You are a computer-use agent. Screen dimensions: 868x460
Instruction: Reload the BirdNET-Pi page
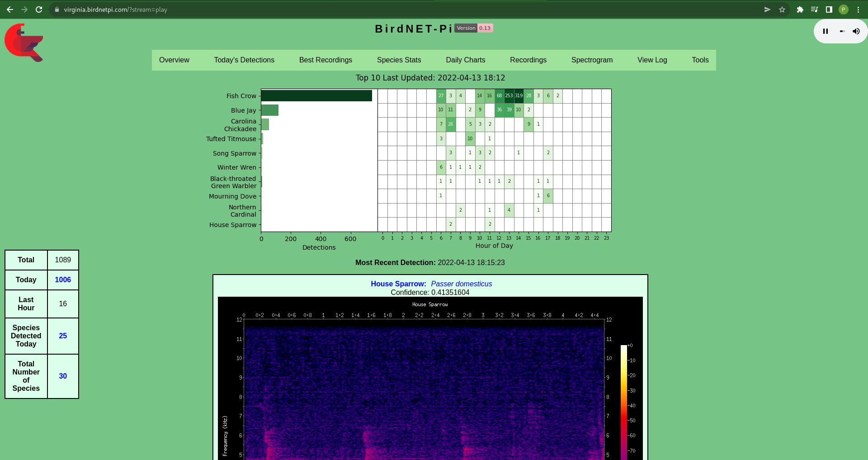tap(39, 9)
